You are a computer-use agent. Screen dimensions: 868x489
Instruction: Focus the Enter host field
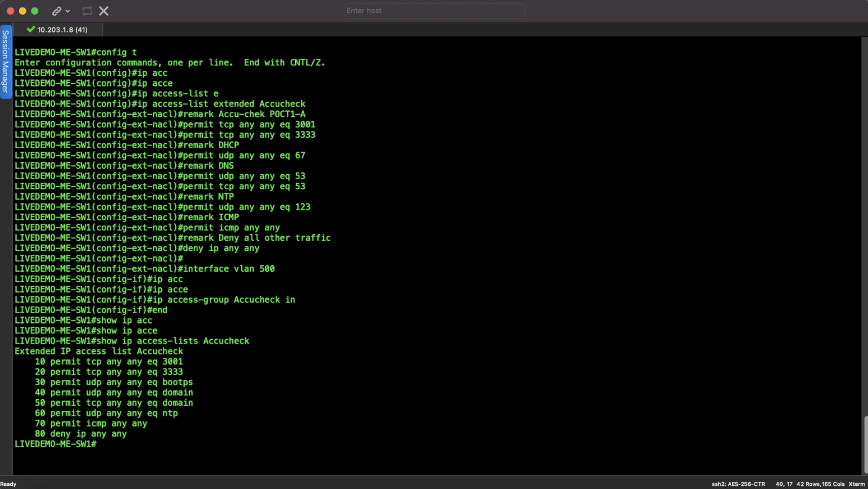click(x=435, y=11)
